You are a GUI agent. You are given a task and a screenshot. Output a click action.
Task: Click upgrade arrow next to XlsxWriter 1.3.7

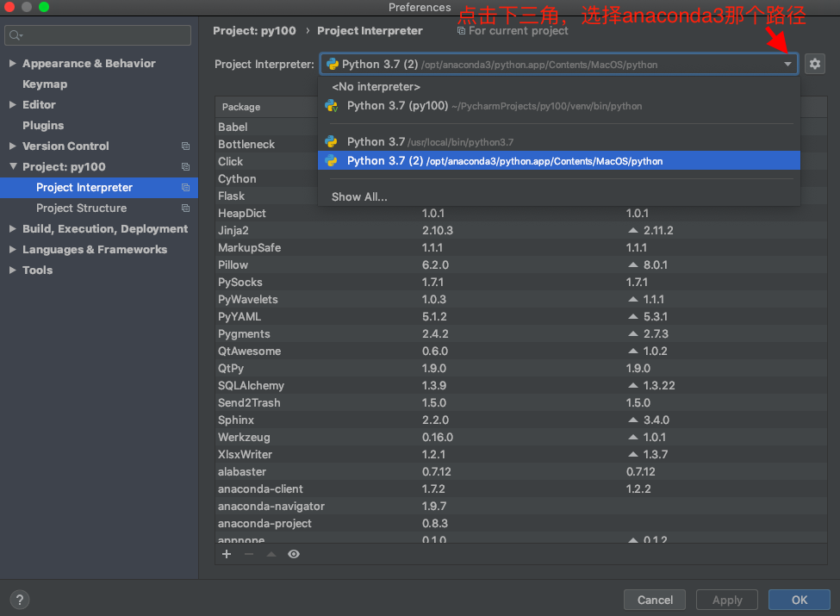click(x=633, y=454)
